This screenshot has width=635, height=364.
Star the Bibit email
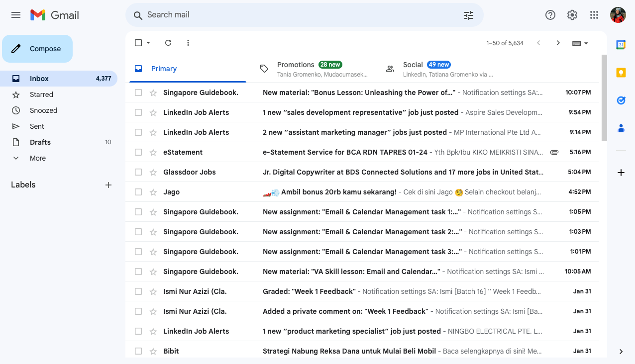tap(153, 351)
